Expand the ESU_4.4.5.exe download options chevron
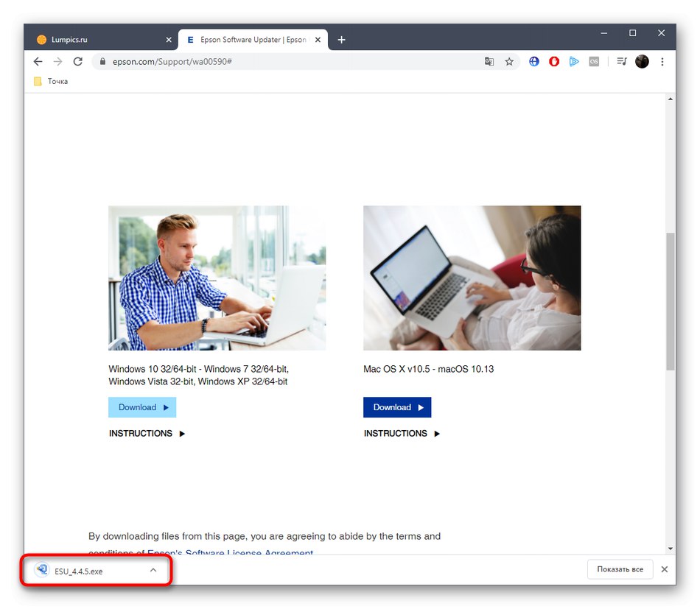The image size is (700, 609). click(x=153, y=570)
